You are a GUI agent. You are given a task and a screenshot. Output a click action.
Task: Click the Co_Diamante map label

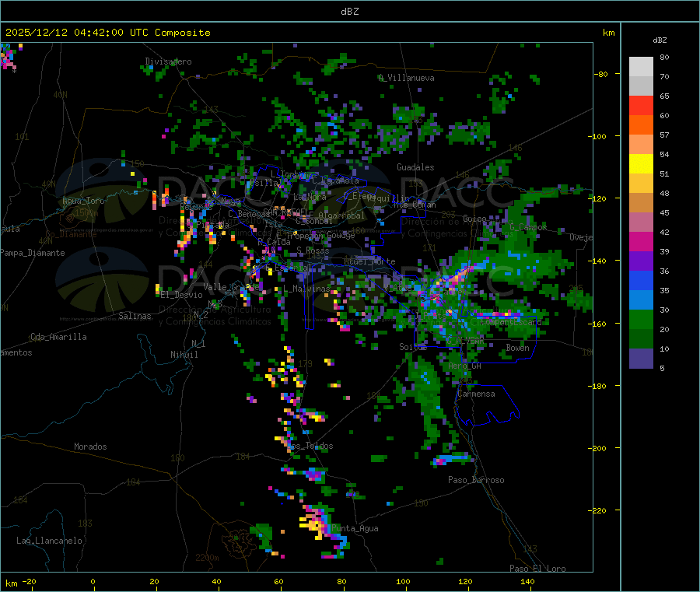(71, 234)
